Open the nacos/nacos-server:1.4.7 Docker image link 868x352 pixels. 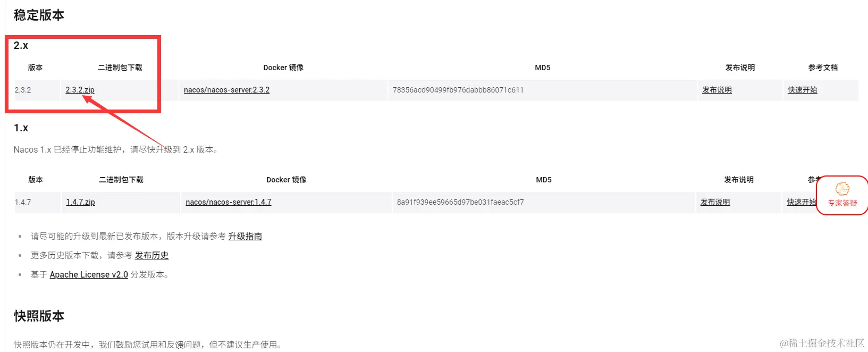point(229,202)
